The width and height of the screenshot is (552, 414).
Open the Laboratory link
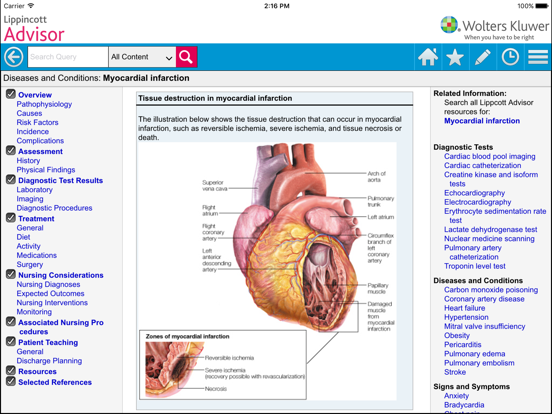(x=34, y=190)
